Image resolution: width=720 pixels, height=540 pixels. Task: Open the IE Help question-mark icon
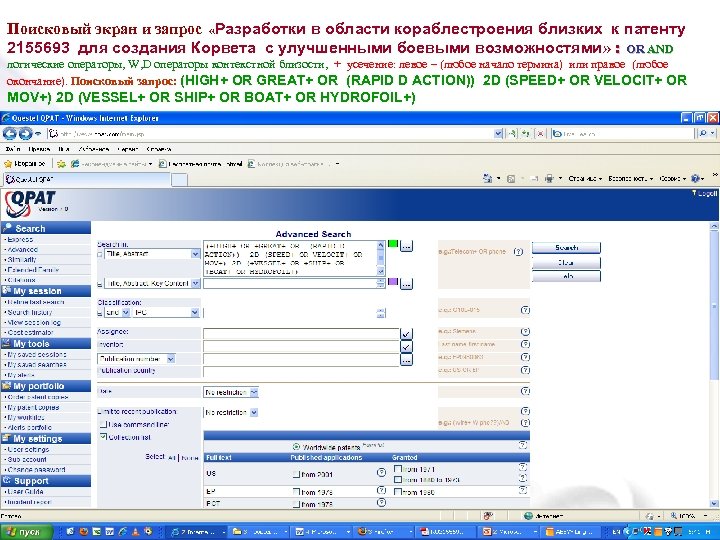tap(696, 179)
